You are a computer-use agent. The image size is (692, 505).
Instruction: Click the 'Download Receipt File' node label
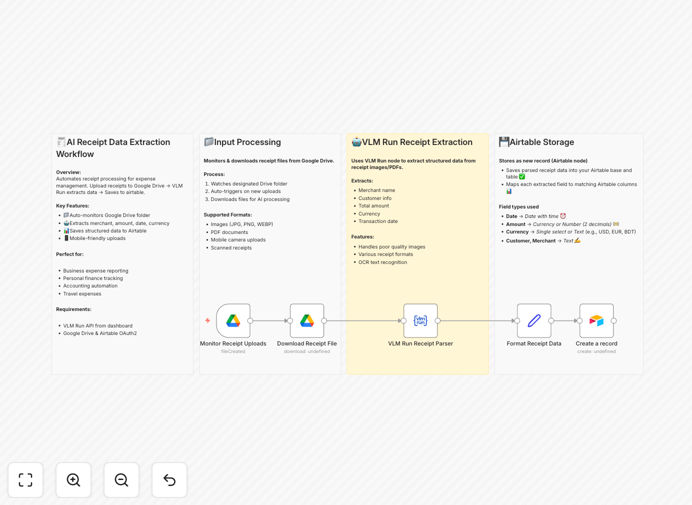pyautogui.click(x=307, y=343)
